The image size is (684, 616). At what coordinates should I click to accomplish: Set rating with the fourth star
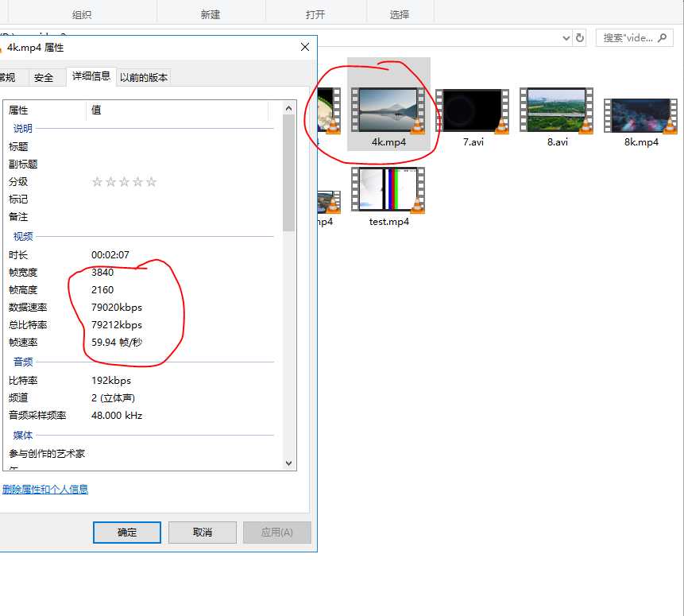tap(138, 181)
